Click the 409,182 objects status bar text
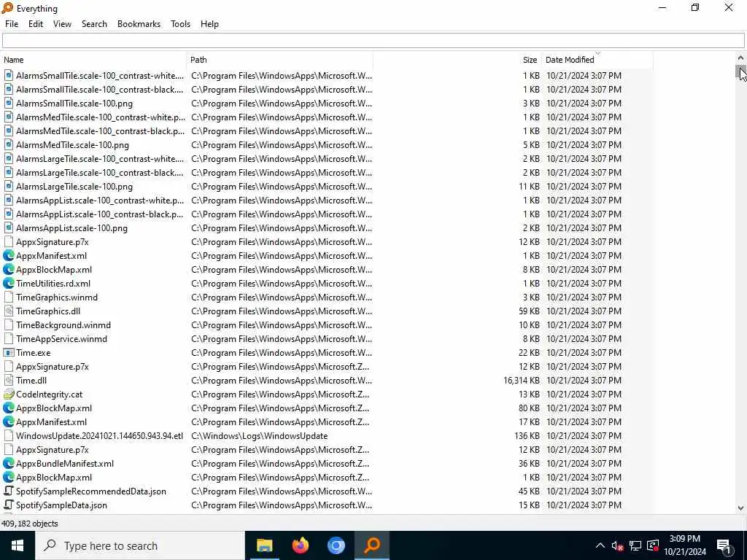Screen dimensions: 747x560 click(29, 524)
